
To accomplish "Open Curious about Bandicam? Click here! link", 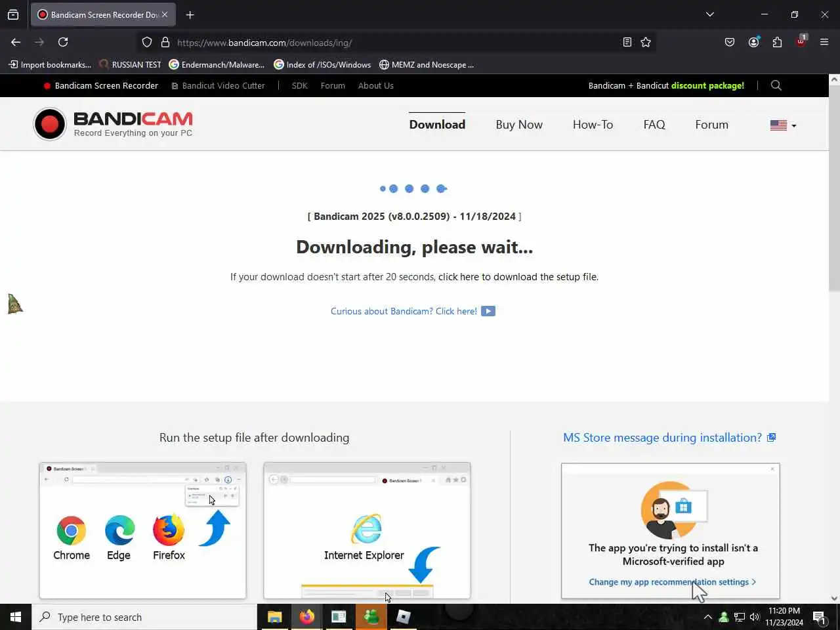I will click(x=404, y=311).
